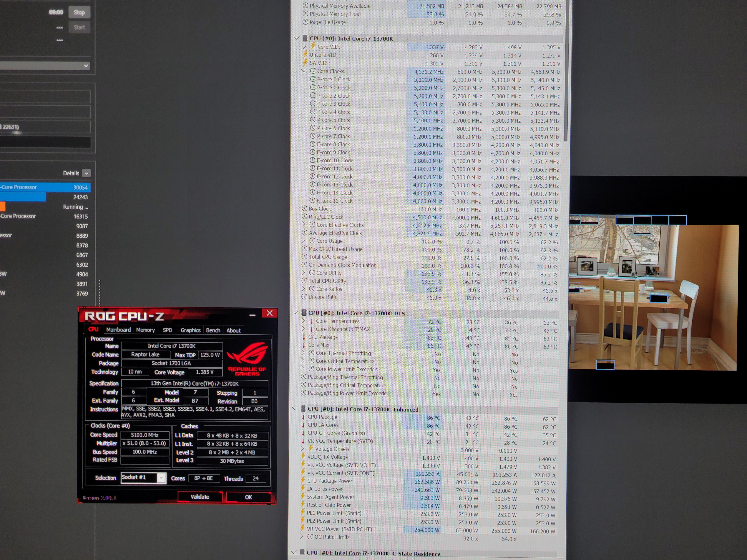This screenshot has height=560, width=747.
Task: Open the Details dropdown in the ranking panel
Action: [87, 173]
